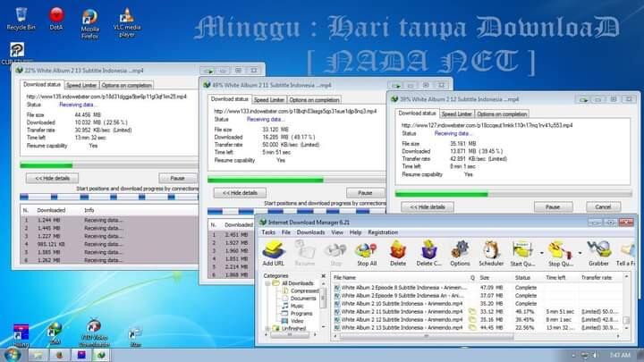Switch to Speed Limiter tab in White Album 2 11 window
This screenshot has width=644, height=362.
(269, 100)
